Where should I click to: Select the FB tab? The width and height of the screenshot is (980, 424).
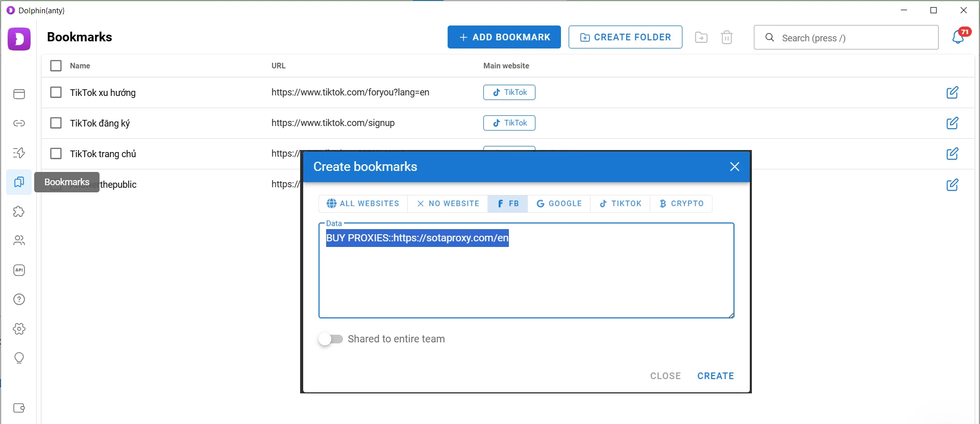[x=508, y=204]
